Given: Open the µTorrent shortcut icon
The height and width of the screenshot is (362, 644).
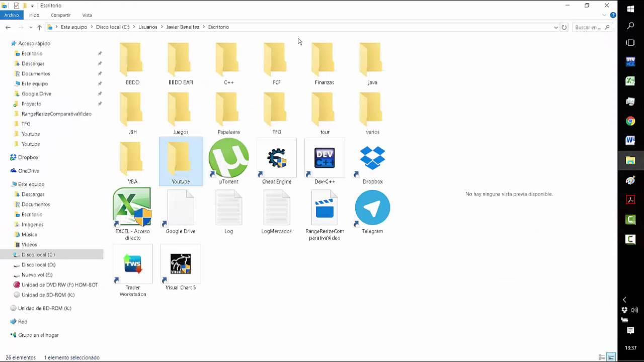Looking at the screenshot, I should point(228,158).
